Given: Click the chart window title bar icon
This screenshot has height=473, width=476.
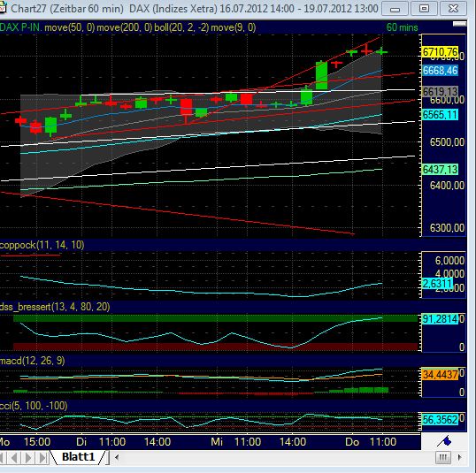Looking at the screenshot, I should pyautogui.click(x=3, y=8).
